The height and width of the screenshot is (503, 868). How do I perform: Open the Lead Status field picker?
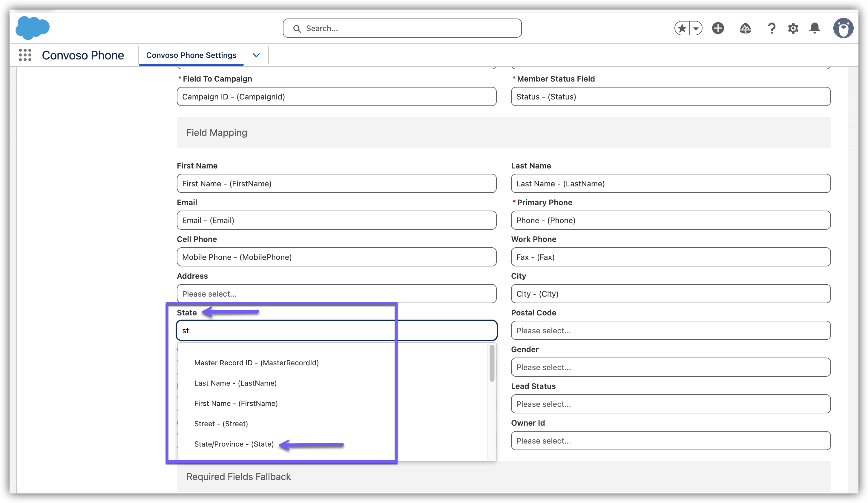coord(670,404)
